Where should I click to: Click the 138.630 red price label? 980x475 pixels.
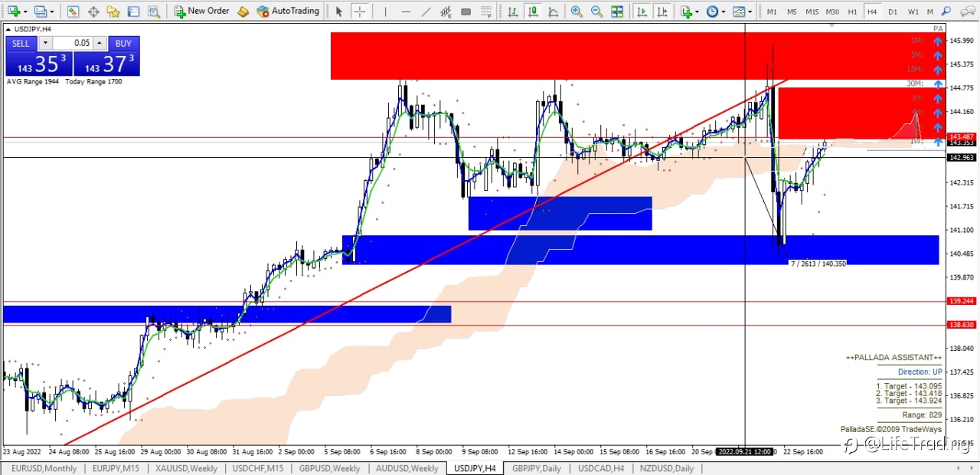962,325
